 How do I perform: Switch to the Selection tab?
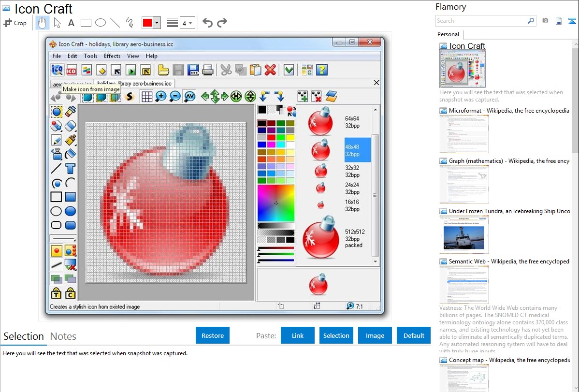tap(24, 336)
